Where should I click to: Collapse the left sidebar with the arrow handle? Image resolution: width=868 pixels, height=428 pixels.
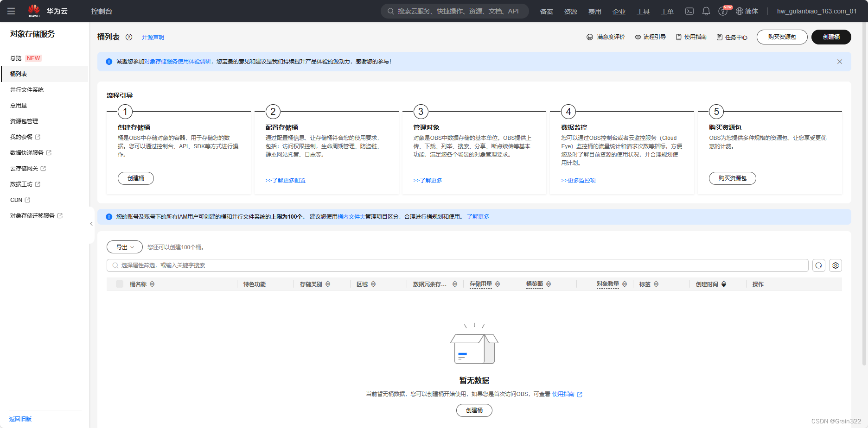click(91, 224)
